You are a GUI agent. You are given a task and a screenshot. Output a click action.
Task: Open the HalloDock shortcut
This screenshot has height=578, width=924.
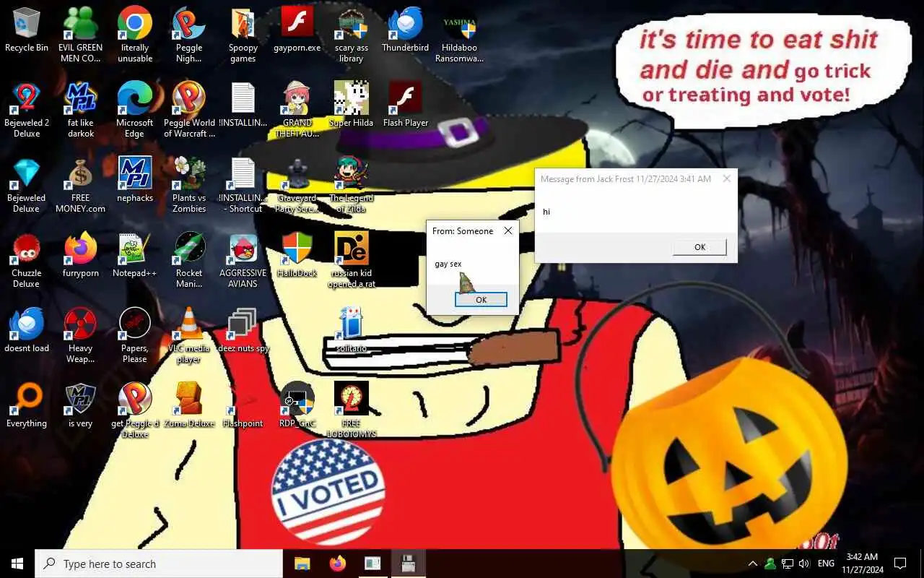(x=297, y=256)
